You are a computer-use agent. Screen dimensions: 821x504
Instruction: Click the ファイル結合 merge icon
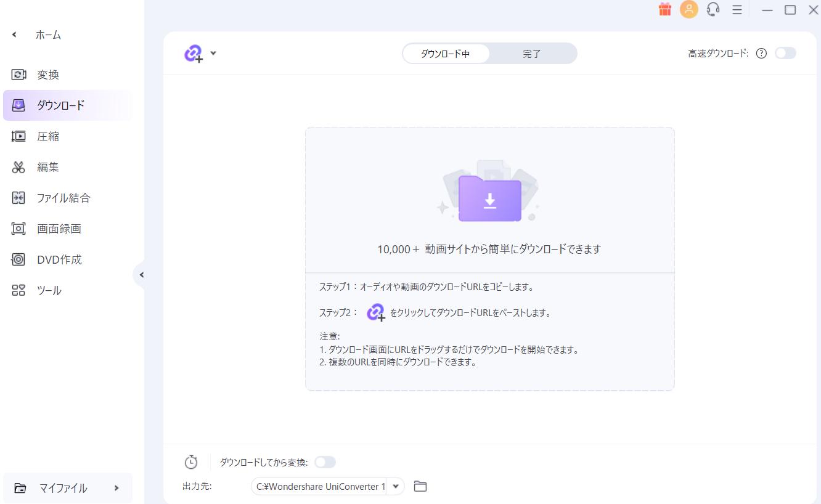click(x=18, y=198)
